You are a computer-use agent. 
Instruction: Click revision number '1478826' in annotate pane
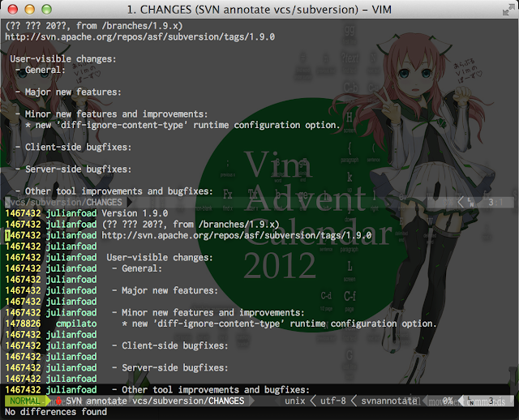coord(23,324)
